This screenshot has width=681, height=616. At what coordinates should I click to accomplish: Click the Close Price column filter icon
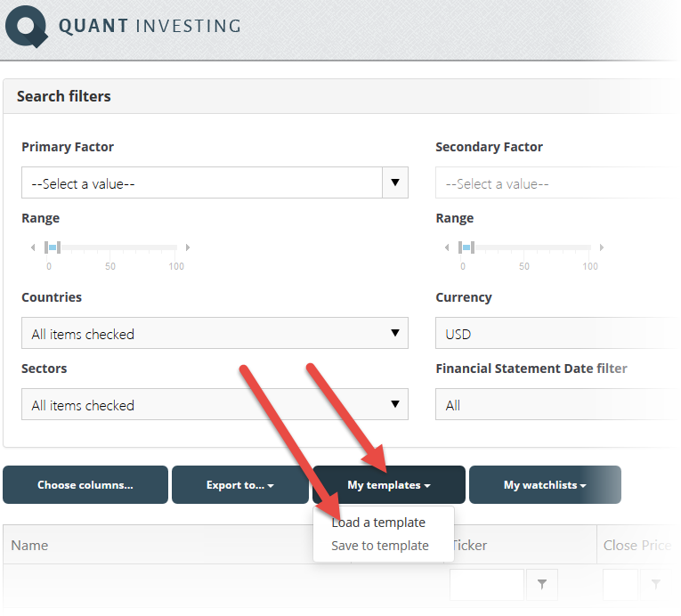(x=656, y=584)
